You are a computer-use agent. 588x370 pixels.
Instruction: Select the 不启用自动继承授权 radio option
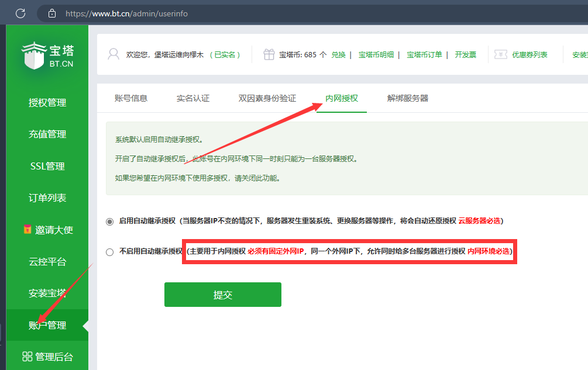click(109, 252)
